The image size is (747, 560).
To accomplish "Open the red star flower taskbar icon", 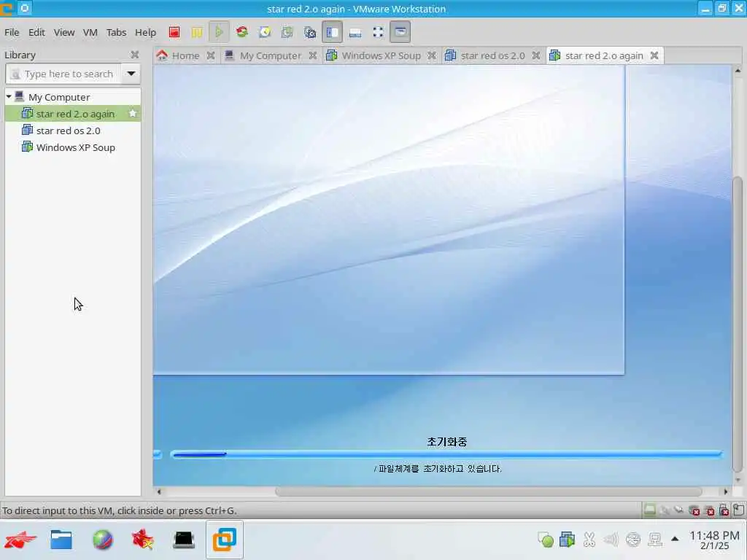I will pos(143,540).
